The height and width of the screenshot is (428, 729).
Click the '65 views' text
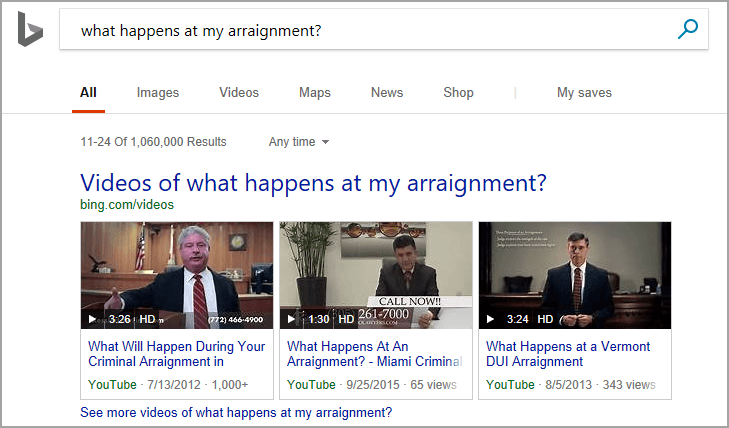(433, 385)
